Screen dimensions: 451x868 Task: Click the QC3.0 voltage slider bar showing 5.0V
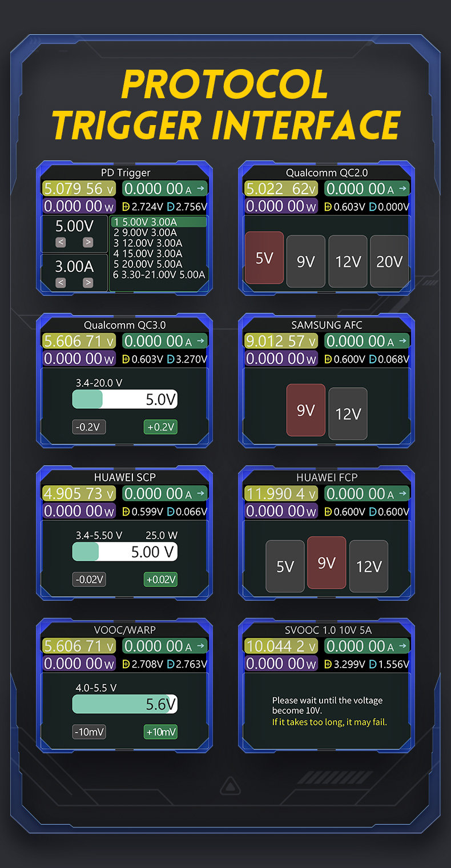click(x=124, y=399)
